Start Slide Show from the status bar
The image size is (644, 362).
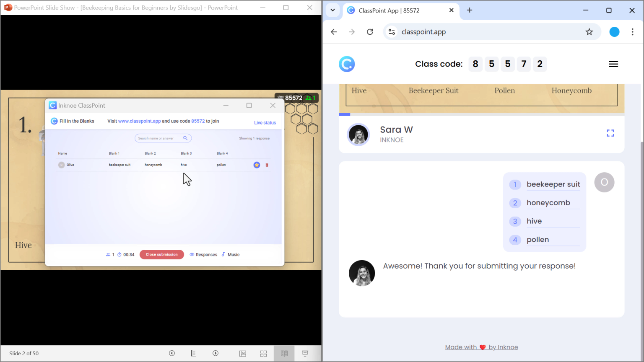tap(305, 354)
